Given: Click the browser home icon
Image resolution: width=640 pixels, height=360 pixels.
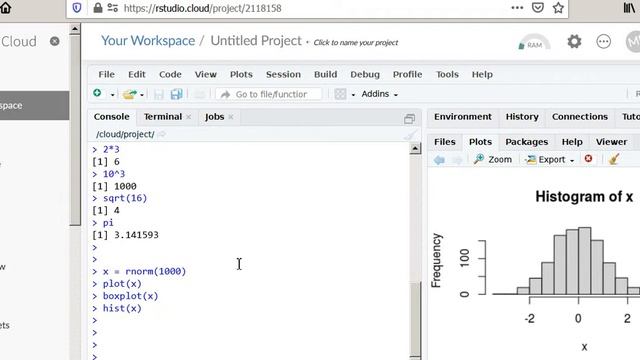Looking at the screenshot, I should coord(5,7).
